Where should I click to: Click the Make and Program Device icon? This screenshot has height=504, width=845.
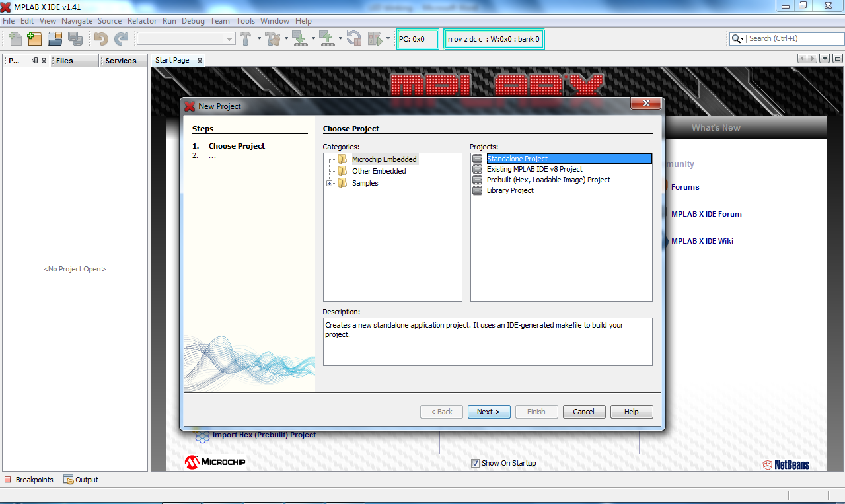tap(299, 38)
